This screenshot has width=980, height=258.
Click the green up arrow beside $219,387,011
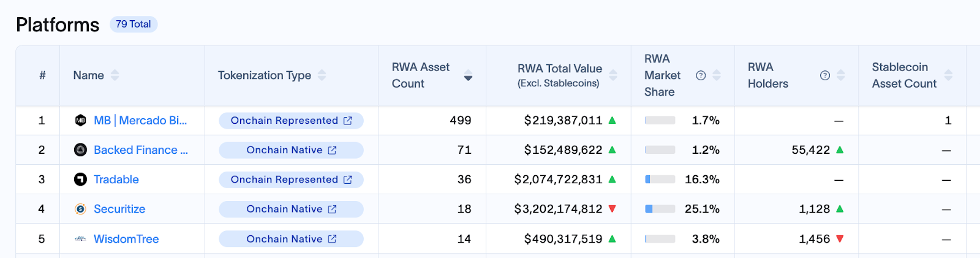click(612, 120)
